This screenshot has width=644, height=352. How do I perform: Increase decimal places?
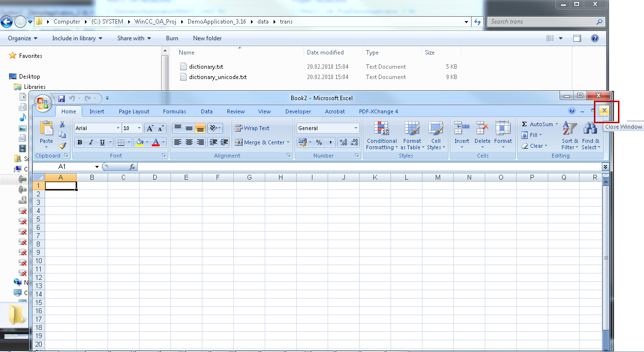click(x=343, y=142)
